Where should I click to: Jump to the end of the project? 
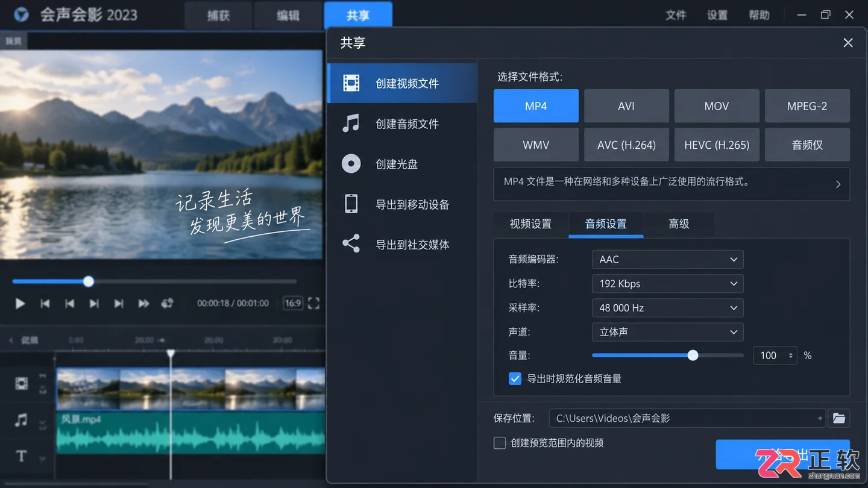[x=119, y=304]
